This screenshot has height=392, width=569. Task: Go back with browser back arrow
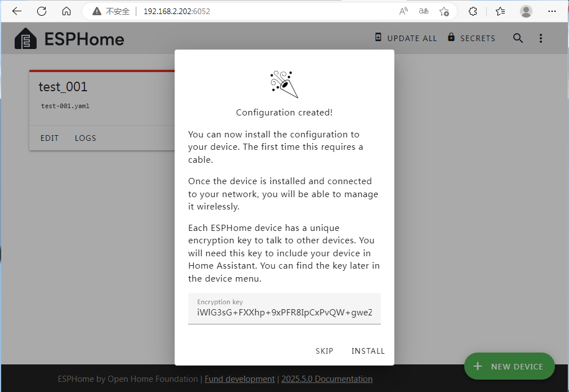click(17, 11)
